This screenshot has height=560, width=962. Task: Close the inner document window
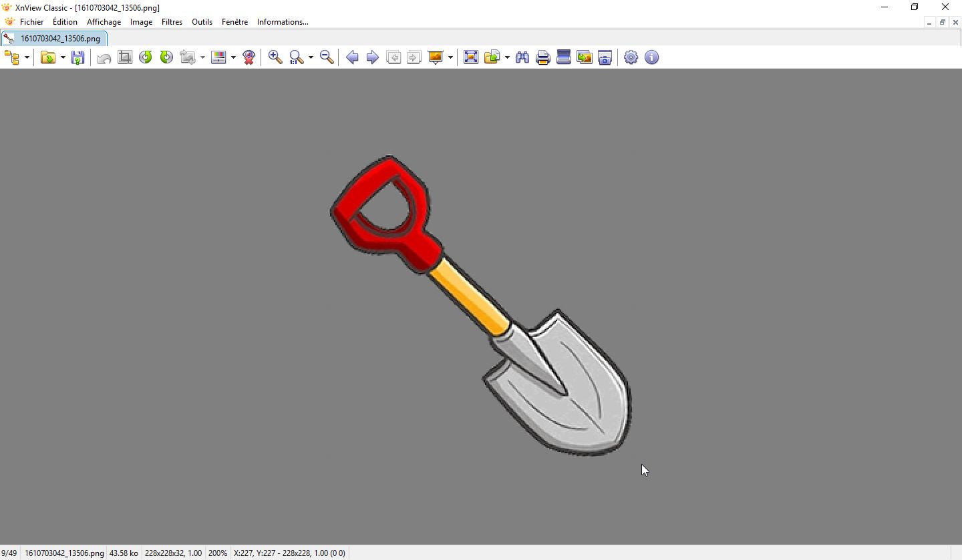(955, 22)
